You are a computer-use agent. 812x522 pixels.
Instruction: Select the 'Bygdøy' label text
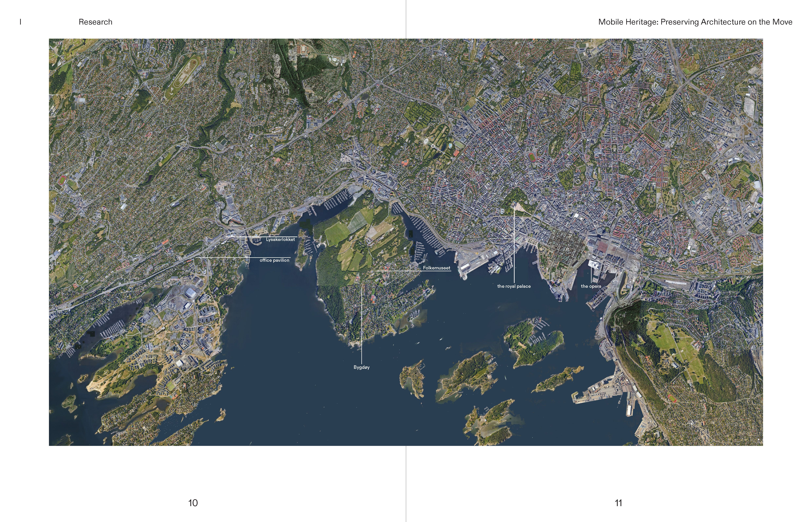coord(361,367)
